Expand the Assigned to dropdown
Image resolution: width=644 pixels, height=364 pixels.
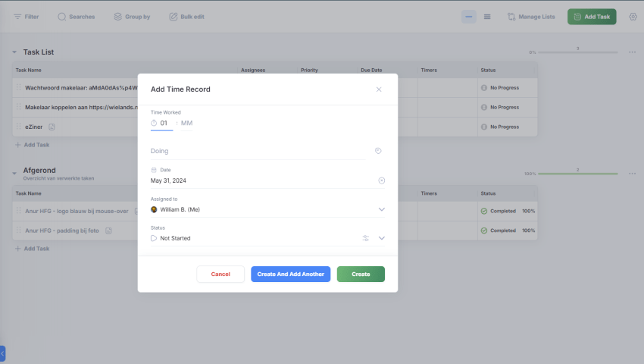(x=381, y=209)
